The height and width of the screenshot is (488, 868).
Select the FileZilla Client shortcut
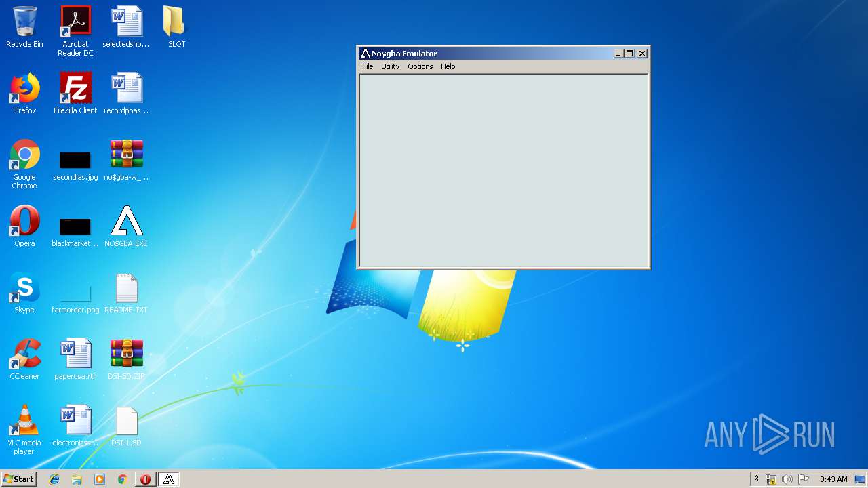pos(75,94)
